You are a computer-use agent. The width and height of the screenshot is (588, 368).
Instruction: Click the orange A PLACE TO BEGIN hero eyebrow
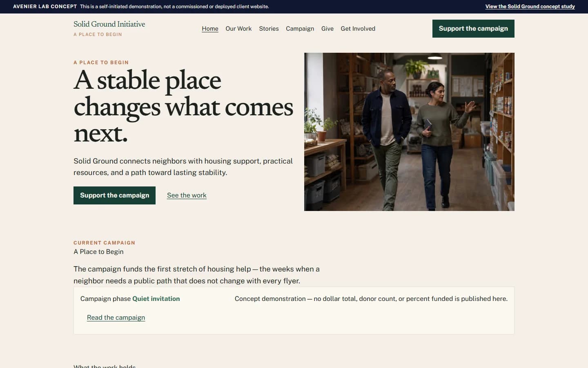101,63
